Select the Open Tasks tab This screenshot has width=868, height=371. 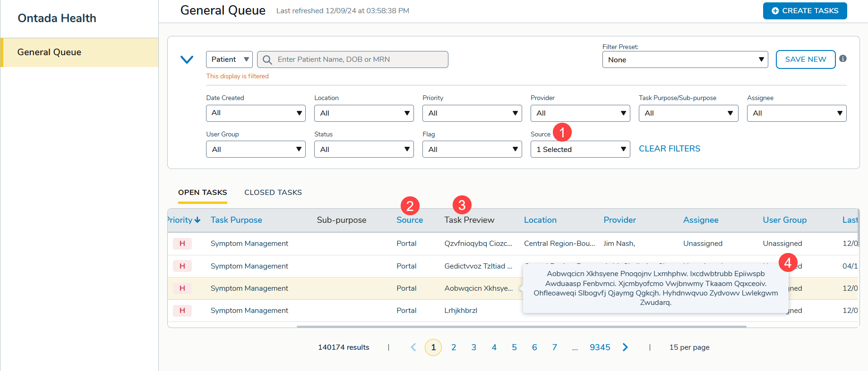202,193
